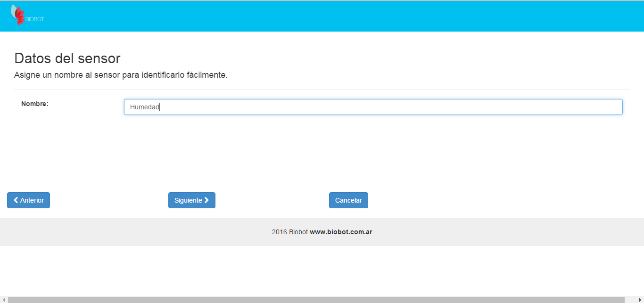This screenshot has height=303, width=644.
Task: Place cursor on the word Humedad
Action: pos(144,107)
